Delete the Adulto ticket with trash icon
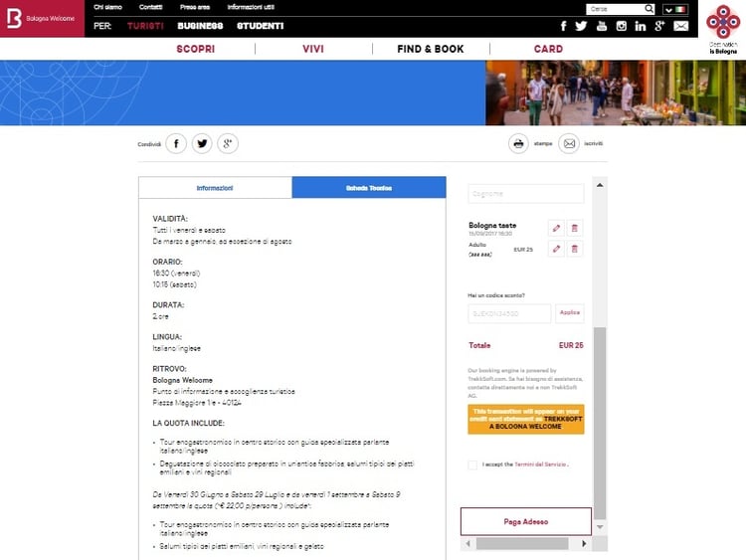Screen dimensions: 746x560 [575, 249]
